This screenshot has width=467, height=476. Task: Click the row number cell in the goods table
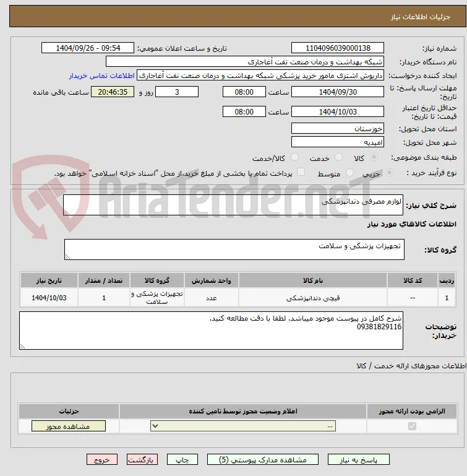447,298
